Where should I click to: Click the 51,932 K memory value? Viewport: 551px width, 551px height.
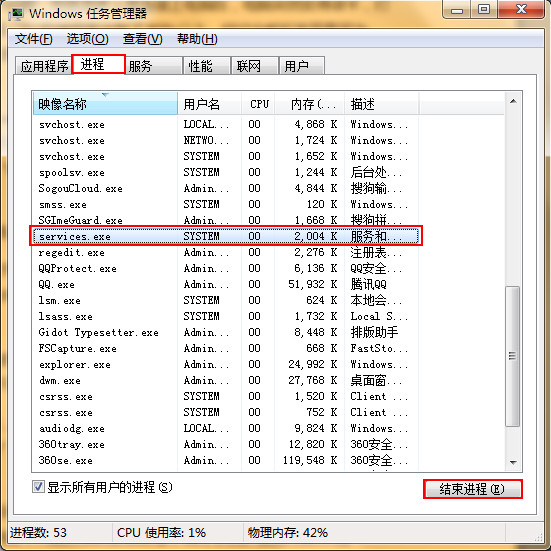pos(312,284)
